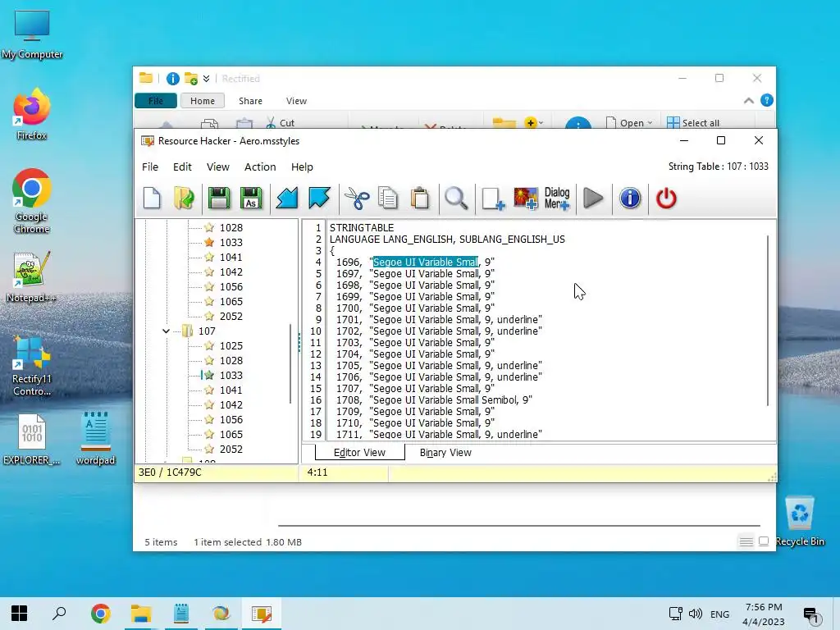Open the View menu in Resource Hacker

point(218,167)
